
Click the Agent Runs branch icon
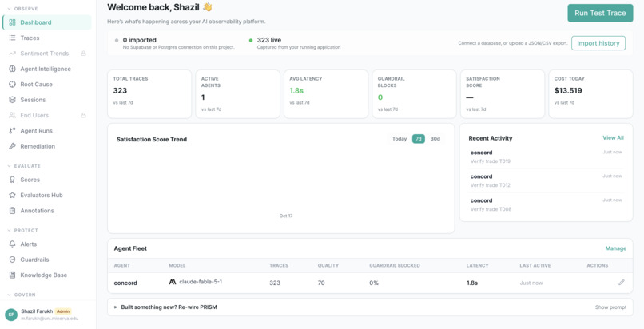12,131
